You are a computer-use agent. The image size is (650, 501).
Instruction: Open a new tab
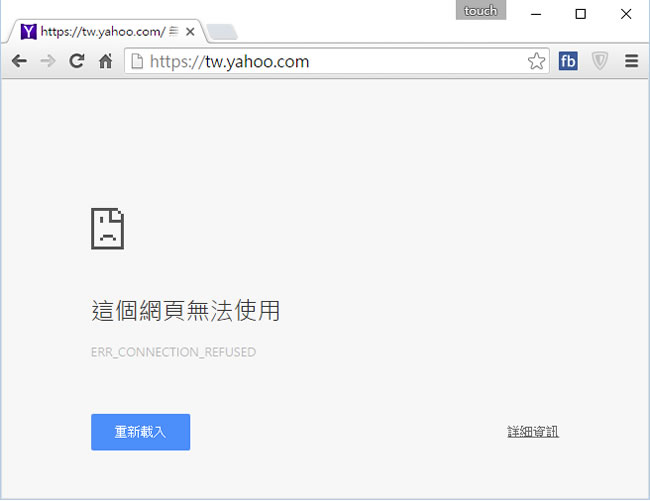tap(222, 32)
